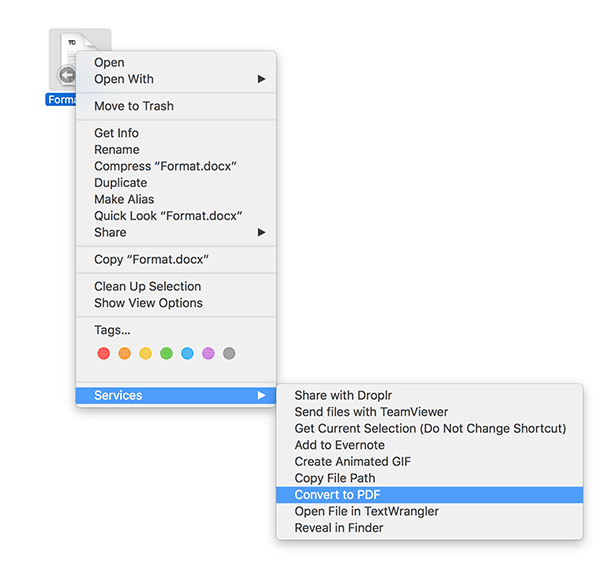Apply the purple tag color
Image resolution: width=600 pixels, height=566 pixels.
pos(208,353)
